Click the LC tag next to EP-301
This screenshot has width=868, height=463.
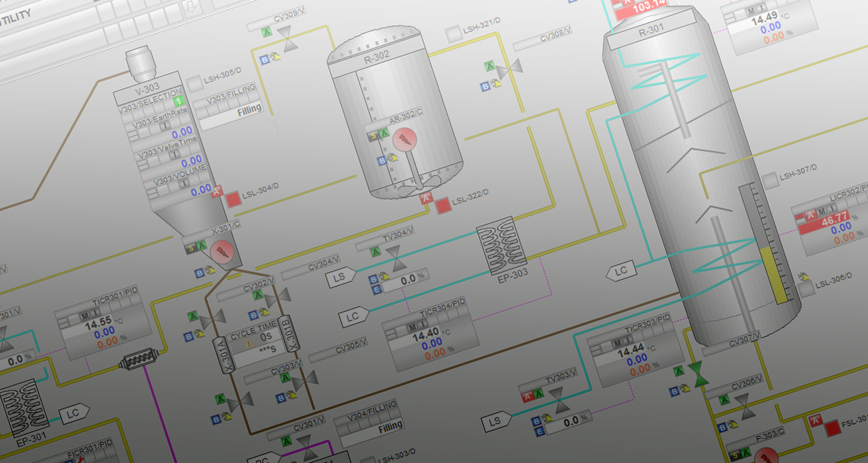[74, 413]
